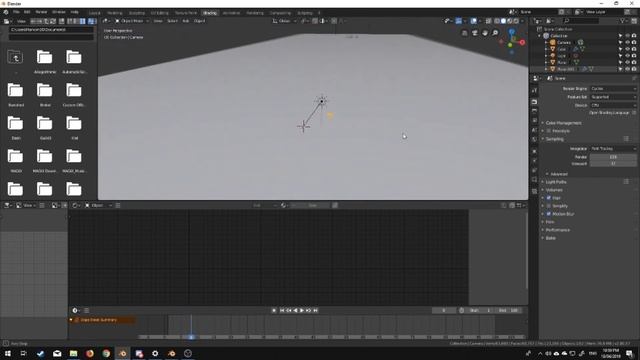The width and height of the screenshot is (640, 360).
Task: Toggle viewport overlays button
Action: point(473,21)
